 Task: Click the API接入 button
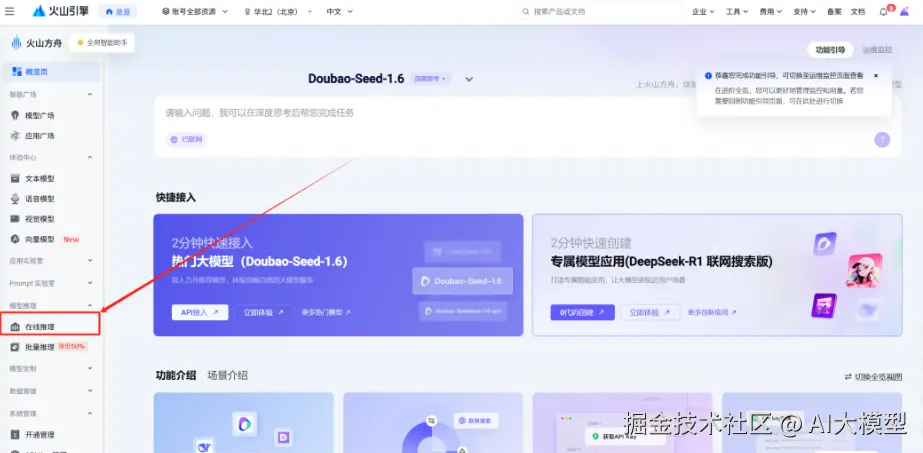coord(200,312)
